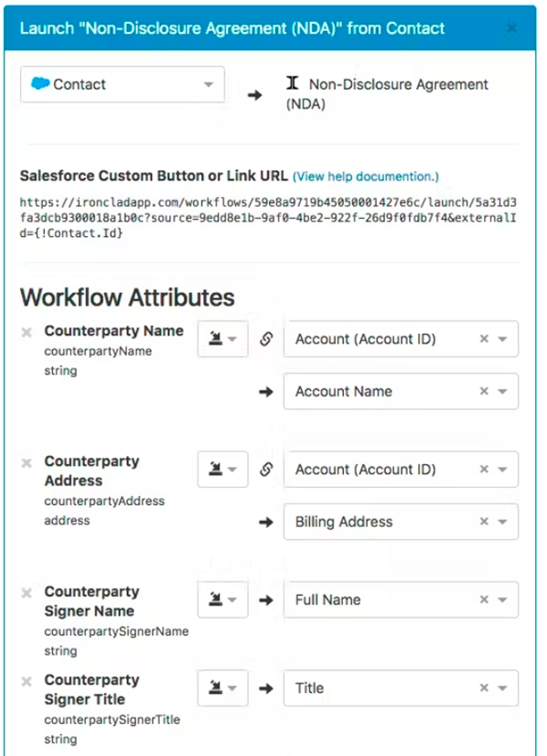Open the Account (Account ID) dropdown for Counterparty Address
Image resolution: width=547 pixels, height=756 pixels.
point(503,470)
